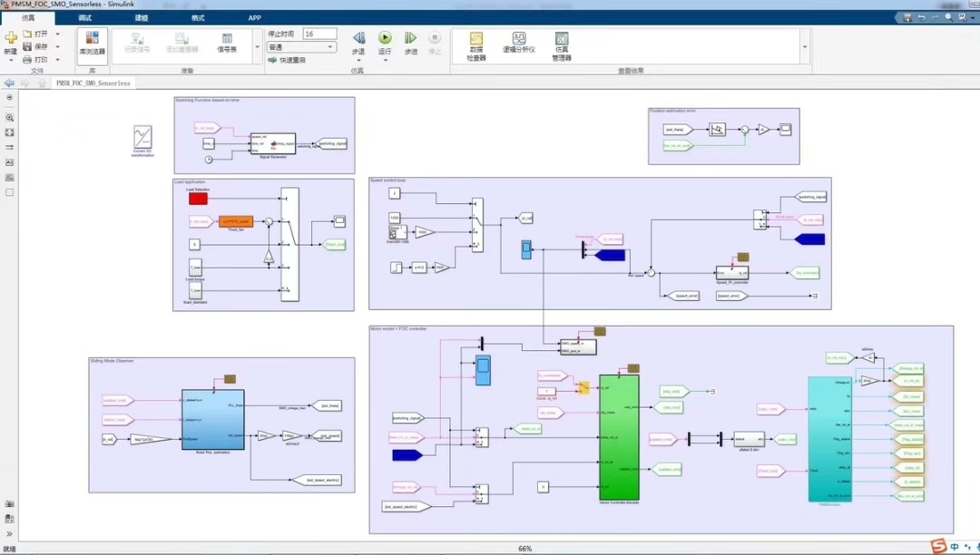Switch to the 建模 tab
980x555 pixels.
[142, 18]
